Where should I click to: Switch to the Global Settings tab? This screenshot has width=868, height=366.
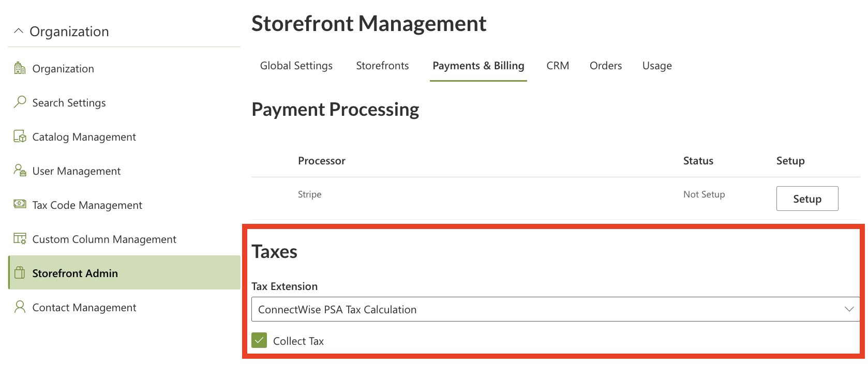pos(296,66)
